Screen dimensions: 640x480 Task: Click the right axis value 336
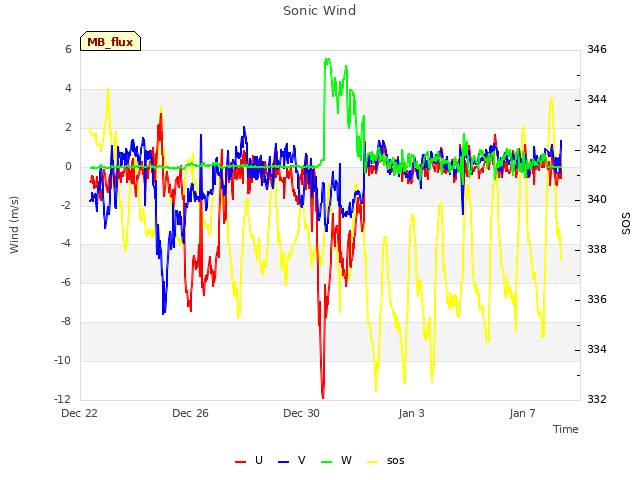(x=597, y=299)
